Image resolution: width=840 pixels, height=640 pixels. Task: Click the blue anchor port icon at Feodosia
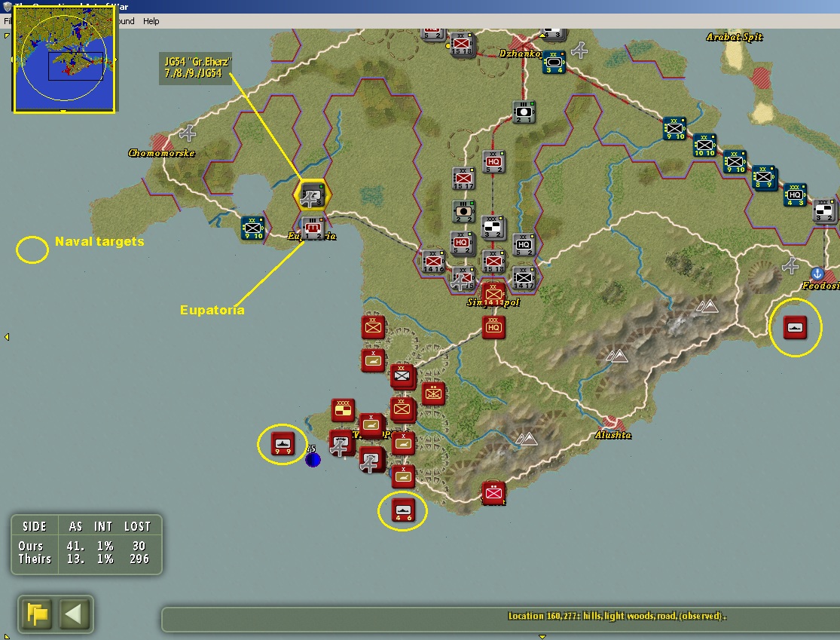tap(817, 274)
